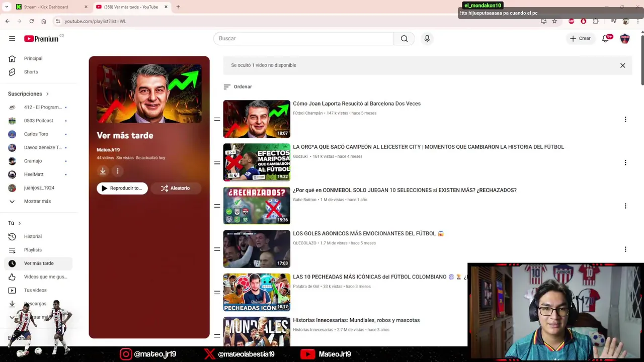Grab reorder handle of Joan Laporta video

click(217, 119)
